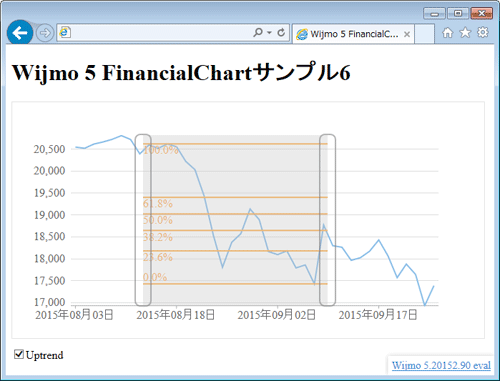Screen dimensions: 500x381
Task: Maximize the browser window
Action: coord(458,14)
